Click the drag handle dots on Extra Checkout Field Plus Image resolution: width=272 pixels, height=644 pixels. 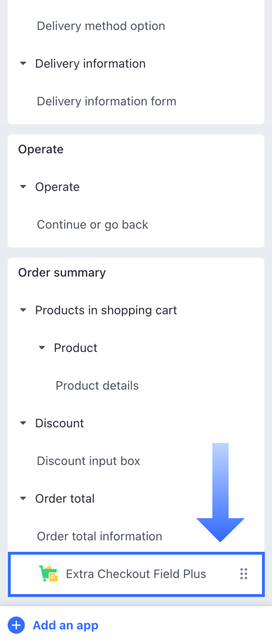pos(244,574)
